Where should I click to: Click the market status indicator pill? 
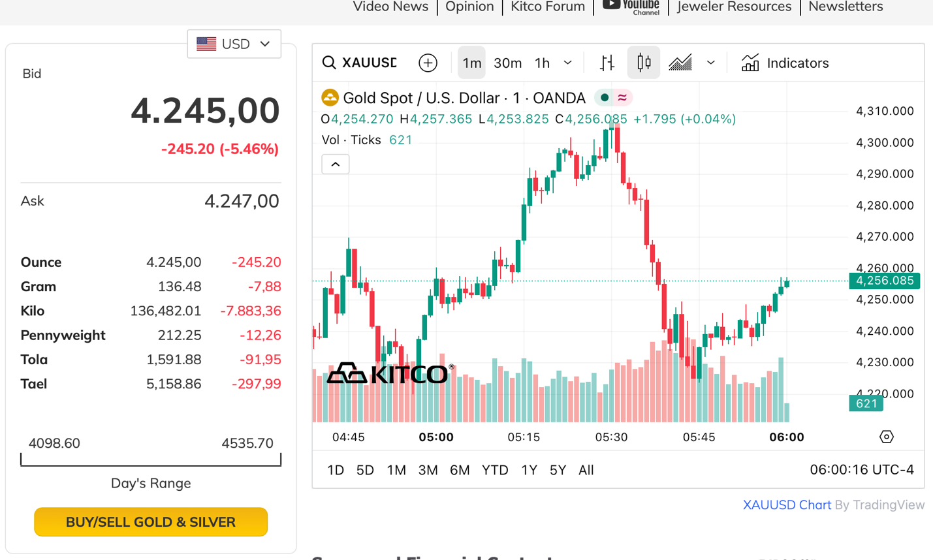(613, 98)
